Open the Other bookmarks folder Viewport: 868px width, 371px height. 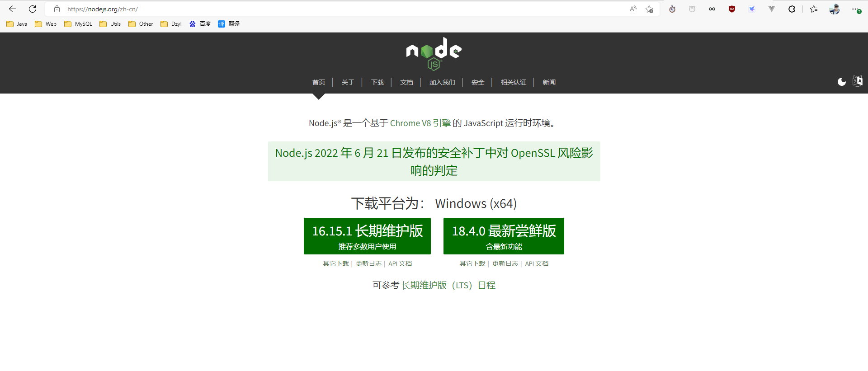pos(141,24)
